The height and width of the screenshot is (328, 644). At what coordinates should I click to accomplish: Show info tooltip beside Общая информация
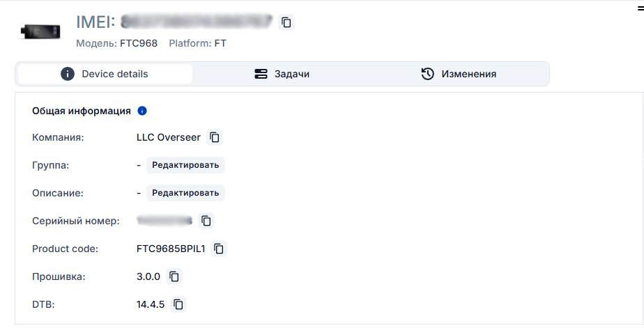click(x=142, y=111)
